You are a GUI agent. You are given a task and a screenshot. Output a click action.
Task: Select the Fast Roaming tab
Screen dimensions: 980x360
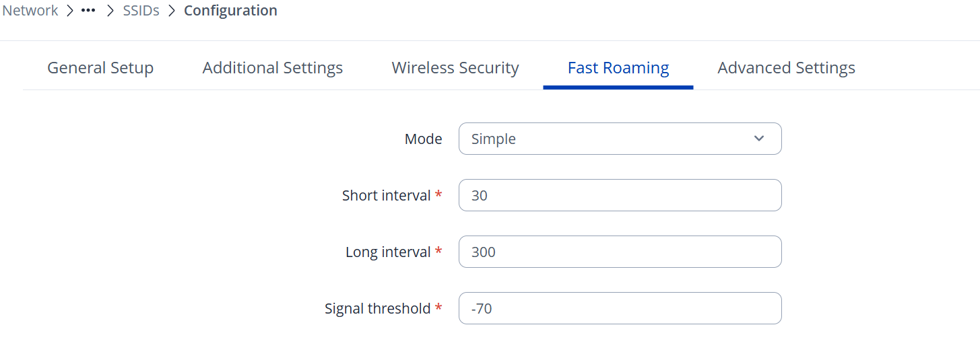(x=618, y=68)
